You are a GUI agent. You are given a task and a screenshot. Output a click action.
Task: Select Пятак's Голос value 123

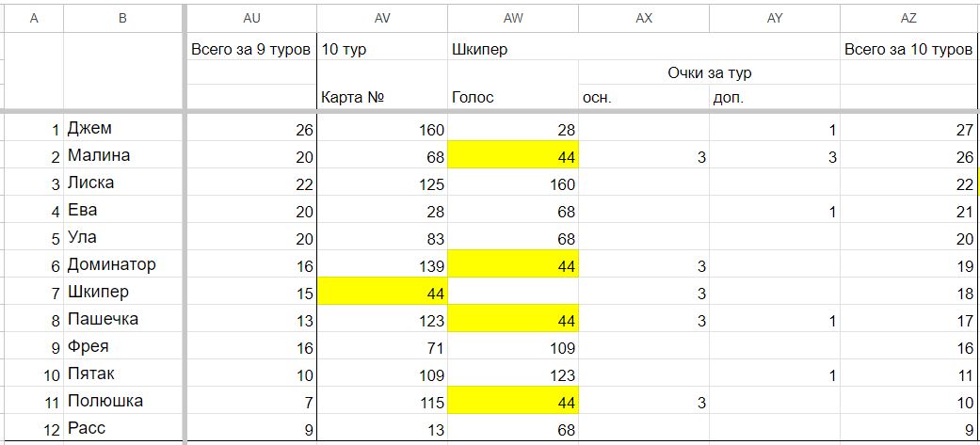pyautogui.click(x=513, y=373)
